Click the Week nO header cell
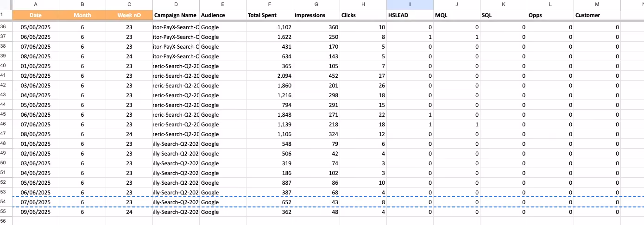The width and height of the screenshot is (644, 225). click(129, 15)
